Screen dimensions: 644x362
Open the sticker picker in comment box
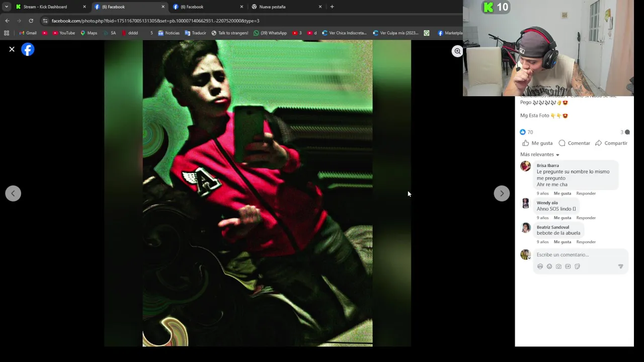point(577,266)
